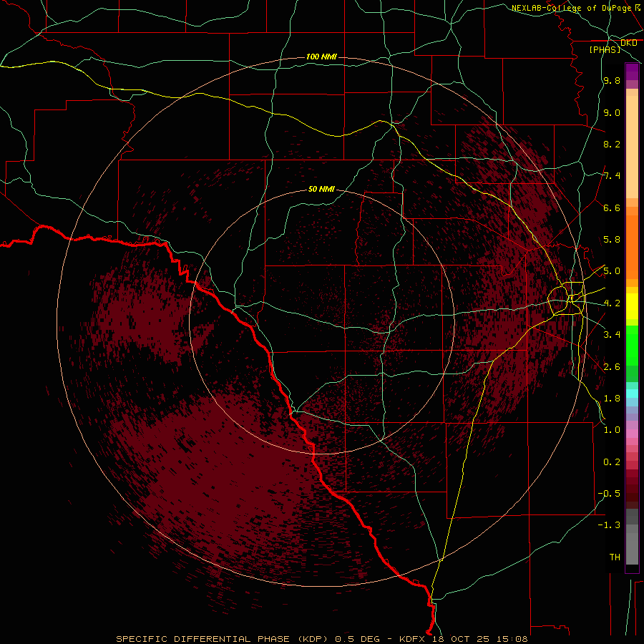This screenshot has height=644, width=644.
Task: Select the 1.8 scale value
Action: 612,399
